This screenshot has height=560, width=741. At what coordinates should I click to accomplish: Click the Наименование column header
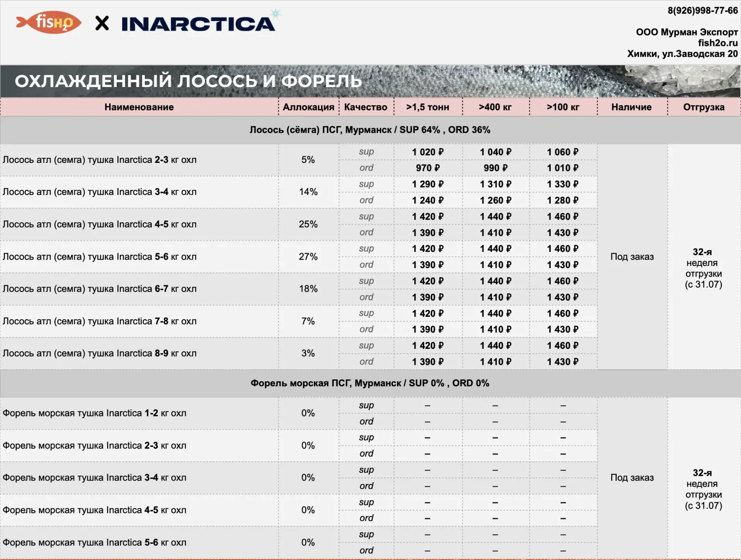[x=139, y=107]
